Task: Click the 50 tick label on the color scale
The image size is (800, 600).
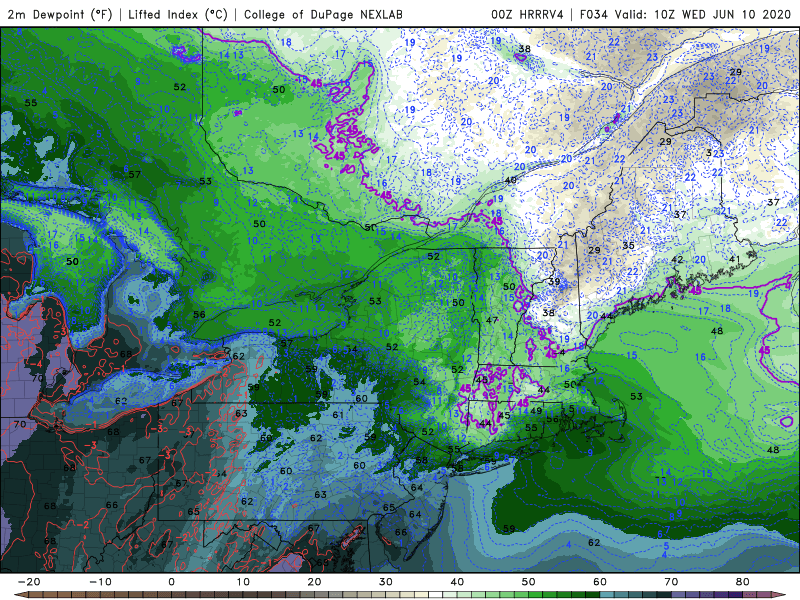Action: pos(529,582)
